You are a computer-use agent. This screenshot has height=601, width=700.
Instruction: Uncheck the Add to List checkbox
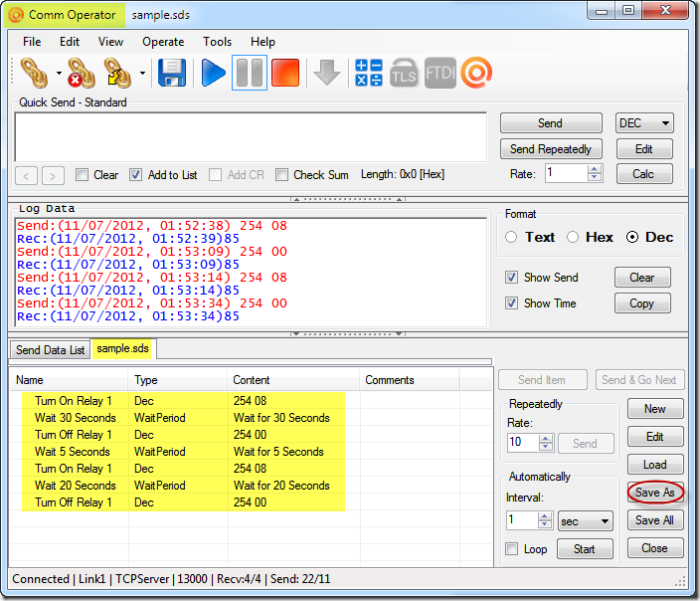(135, 175)
